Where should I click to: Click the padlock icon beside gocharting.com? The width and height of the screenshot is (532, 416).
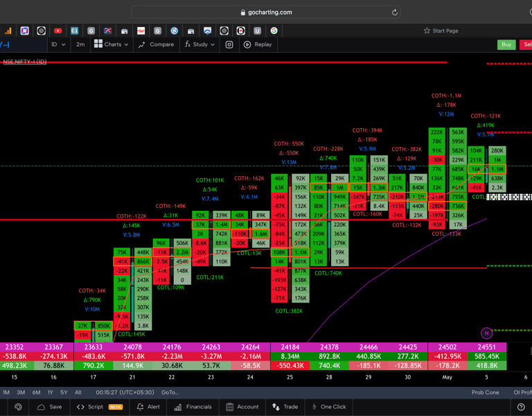coord(242,12)
